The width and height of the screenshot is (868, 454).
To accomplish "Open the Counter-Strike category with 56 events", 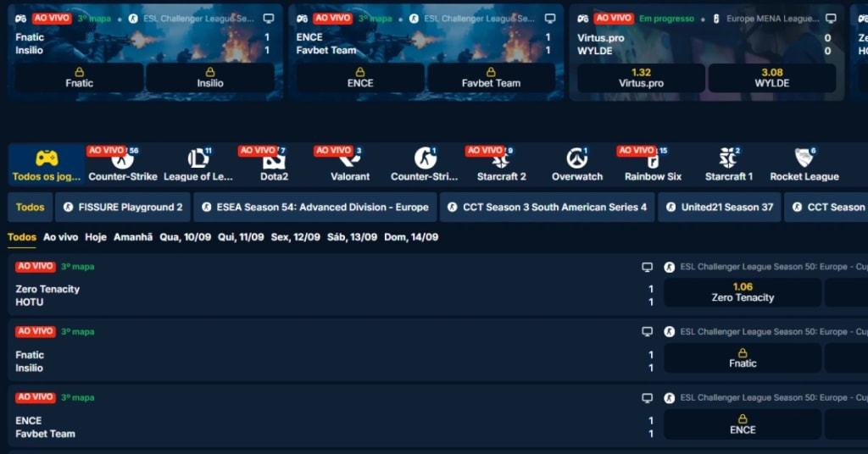I will coord(122,165).
